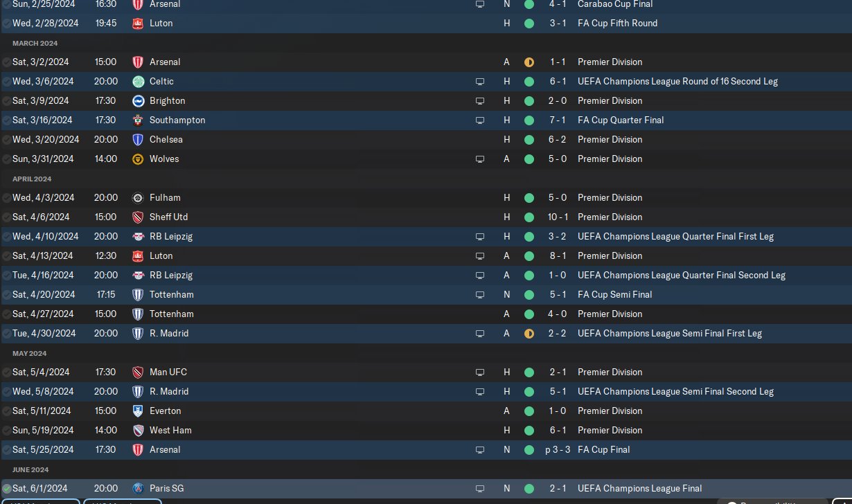Screen dimensions: 852x504
Task: Click the Wolves club badge icon
Action: 138,159
